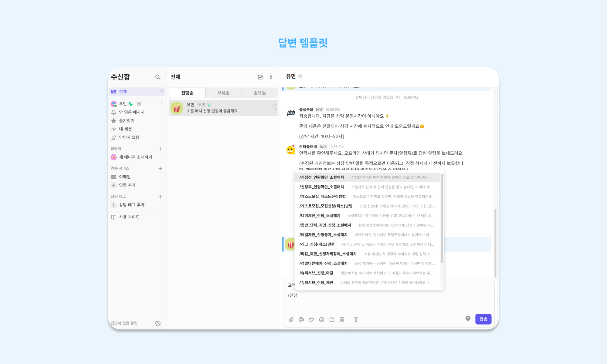Open 사용 가이드 book link
Viewport: 607px width, 364px height.
(x=137, y=217)
